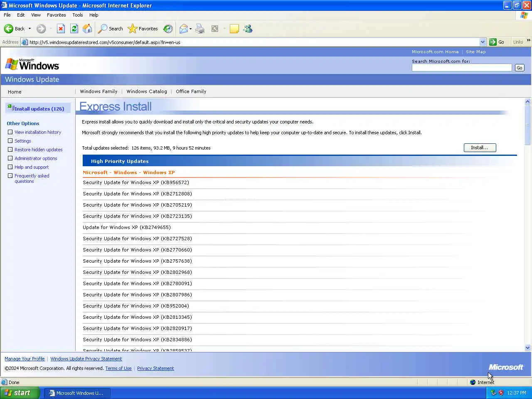Open the Settings link in Other Options

(23, 141)
